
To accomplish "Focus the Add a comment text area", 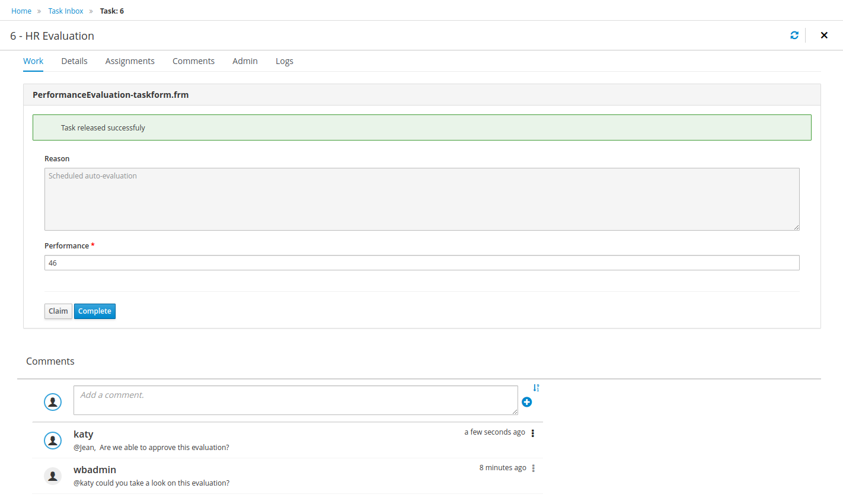I will tap(295, 400).
